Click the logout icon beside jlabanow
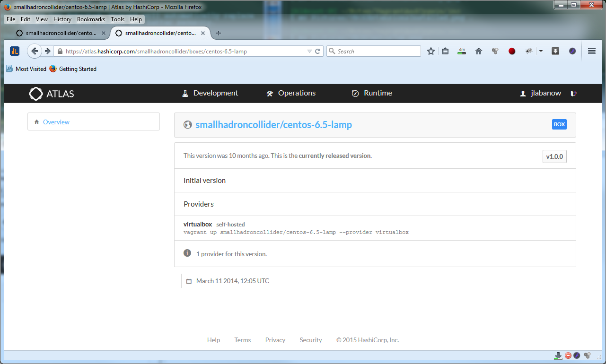606x364 pixels. coord(573,94)
